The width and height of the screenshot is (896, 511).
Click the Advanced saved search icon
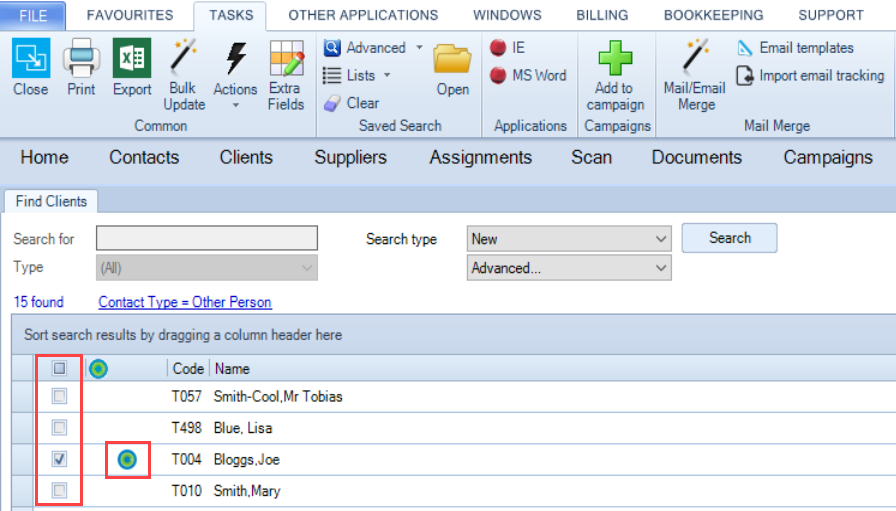pyautogui.click(x=332, y=47)
